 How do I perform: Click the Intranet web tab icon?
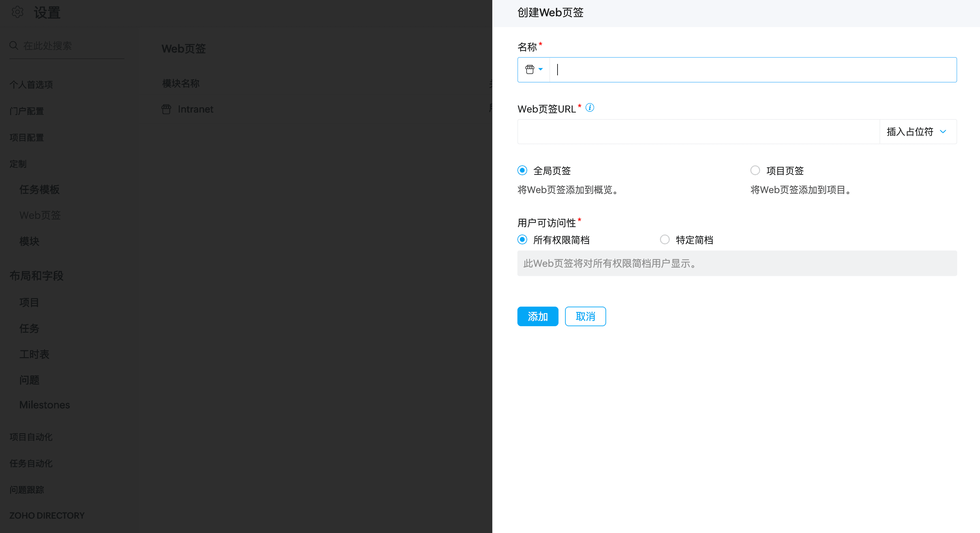(166, 109)
